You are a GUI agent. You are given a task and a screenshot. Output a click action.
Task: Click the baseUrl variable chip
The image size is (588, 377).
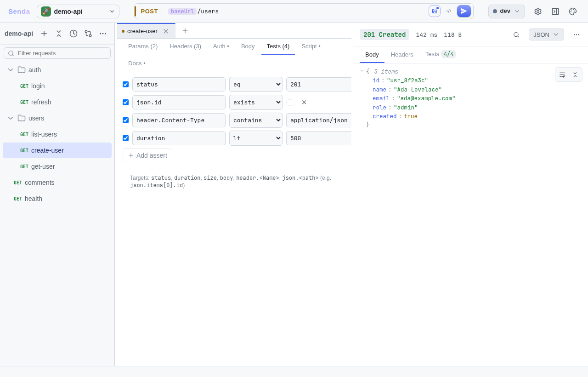(182, 11)
